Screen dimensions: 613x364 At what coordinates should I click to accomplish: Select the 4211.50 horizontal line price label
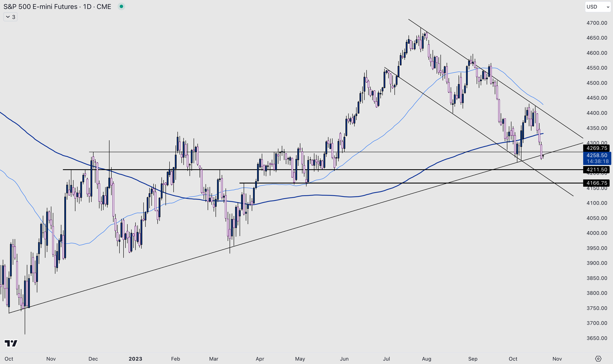[597, 169]
